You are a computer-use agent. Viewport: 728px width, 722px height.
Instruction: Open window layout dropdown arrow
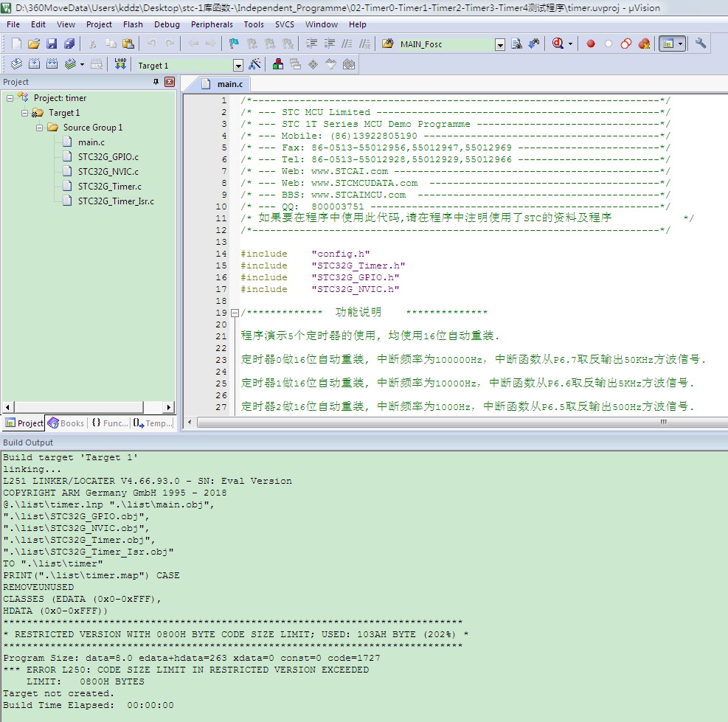[681, 44]
